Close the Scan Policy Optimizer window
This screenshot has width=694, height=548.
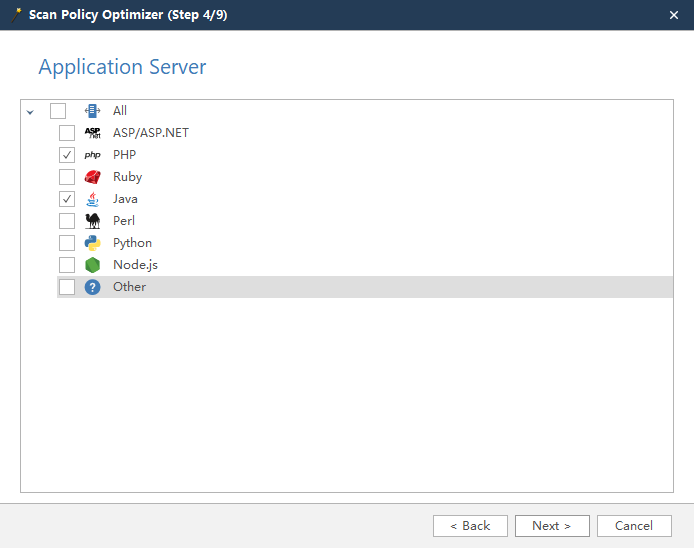[x=674, y=15]
